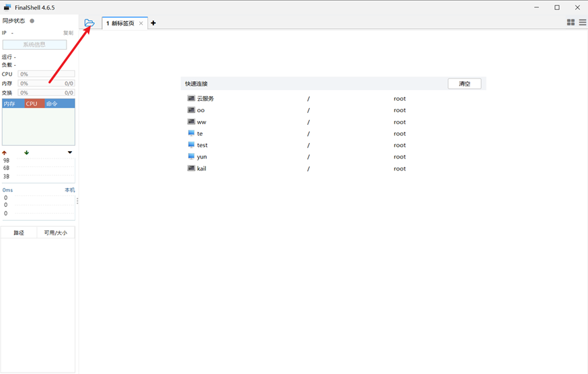This screenshot has width=588, height=374.
Task: Click the sync status indicator dot
Action: click(x=32, y=21)
